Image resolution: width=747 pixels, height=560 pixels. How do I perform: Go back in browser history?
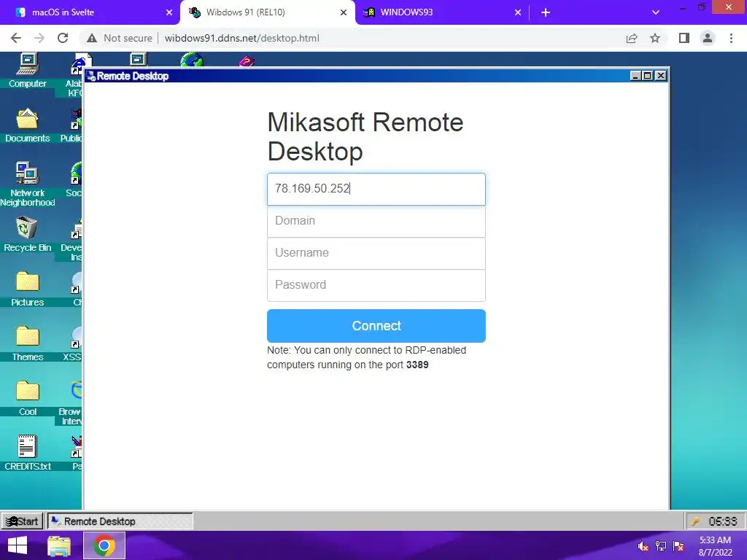[16, 38]
